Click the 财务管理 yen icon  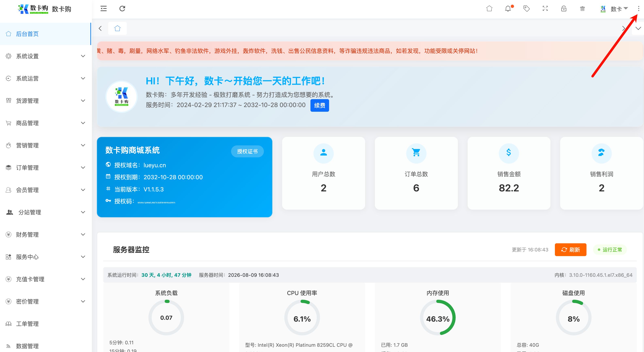[9, 234]
